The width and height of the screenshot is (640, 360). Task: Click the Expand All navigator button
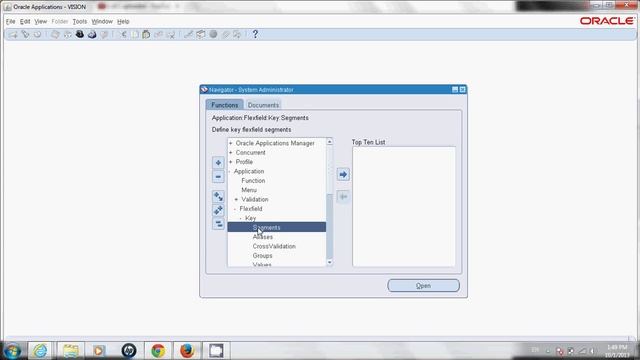218,211
